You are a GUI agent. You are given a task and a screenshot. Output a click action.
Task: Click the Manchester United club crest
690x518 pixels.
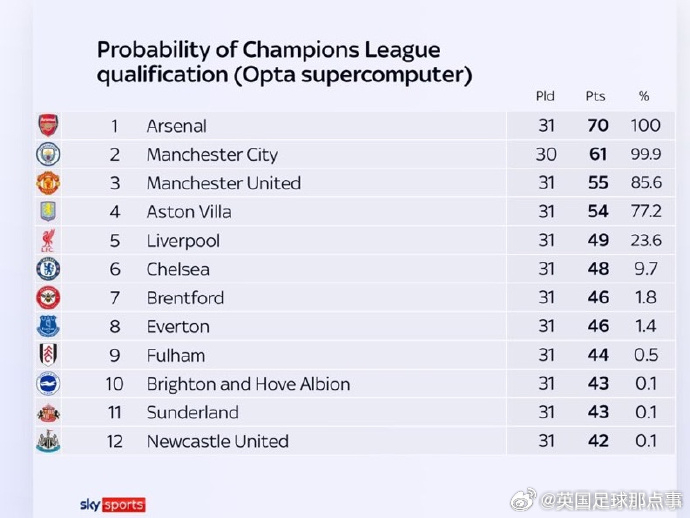click(48, 183)
